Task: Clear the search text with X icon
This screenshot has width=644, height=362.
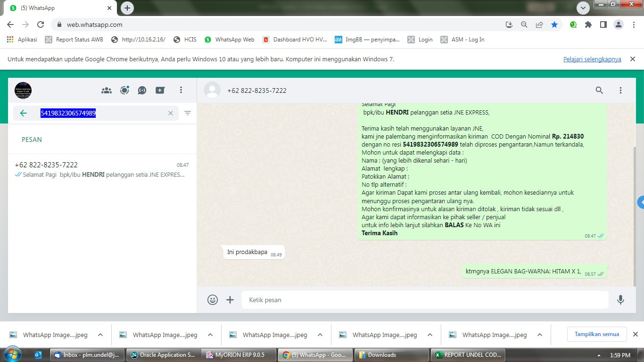Action: (x=171, y=113)
